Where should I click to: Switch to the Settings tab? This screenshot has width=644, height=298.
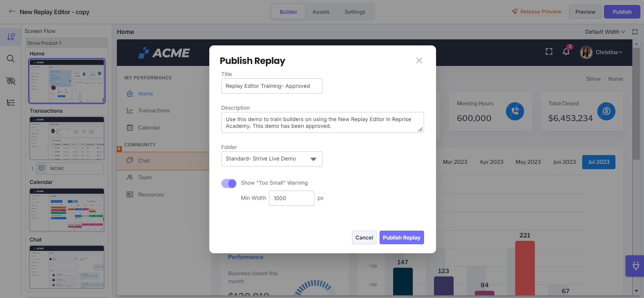pos(355,12)
